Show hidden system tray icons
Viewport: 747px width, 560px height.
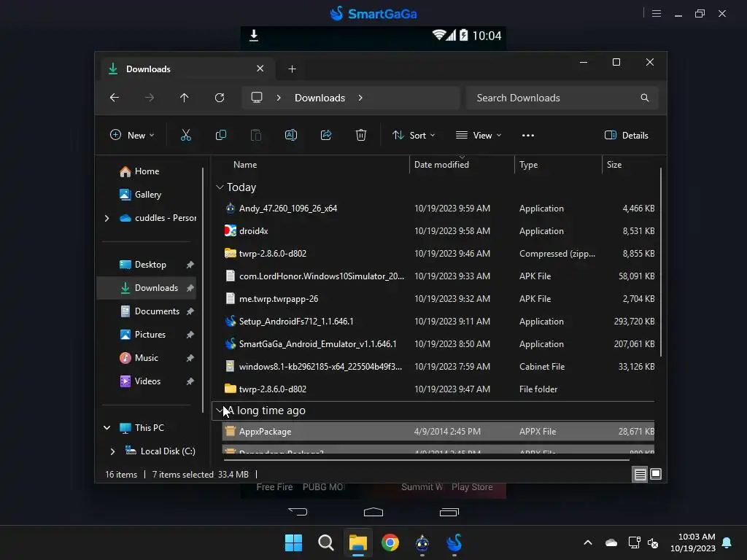[x=588, y=542]
